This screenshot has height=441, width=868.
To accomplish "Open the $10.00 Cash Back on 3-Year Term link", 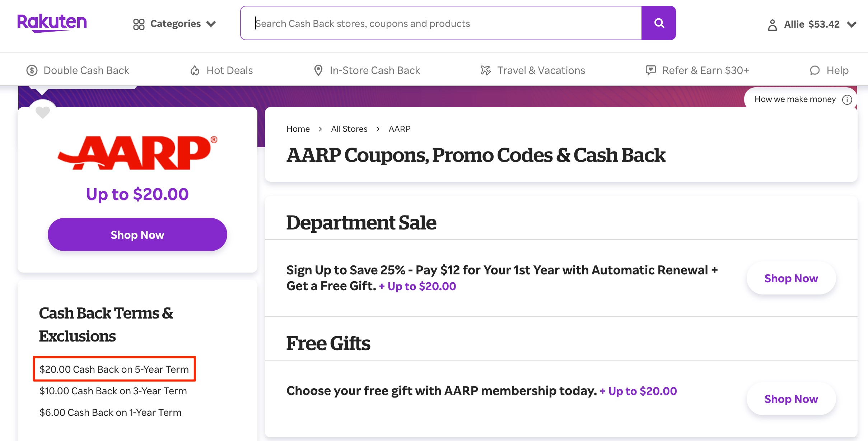I will [113, 391].
